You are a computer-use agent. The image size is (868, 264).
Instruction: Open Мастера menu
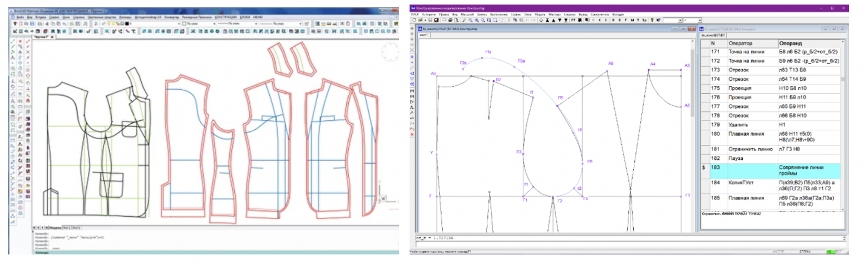click(x=554, y=14)
